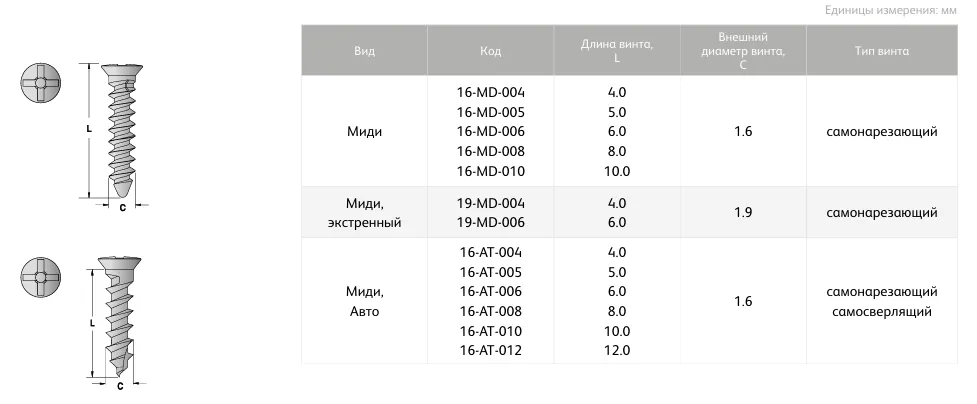Select product code 16-MD-010
Viewport: 977px width, 404px height.
coord(490,171)
